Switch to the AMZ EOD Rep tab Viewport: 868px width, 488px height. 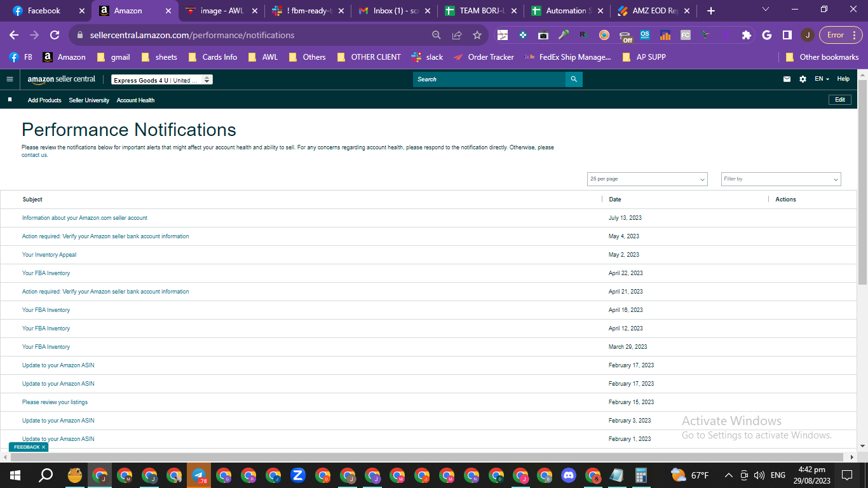[653, 11]
